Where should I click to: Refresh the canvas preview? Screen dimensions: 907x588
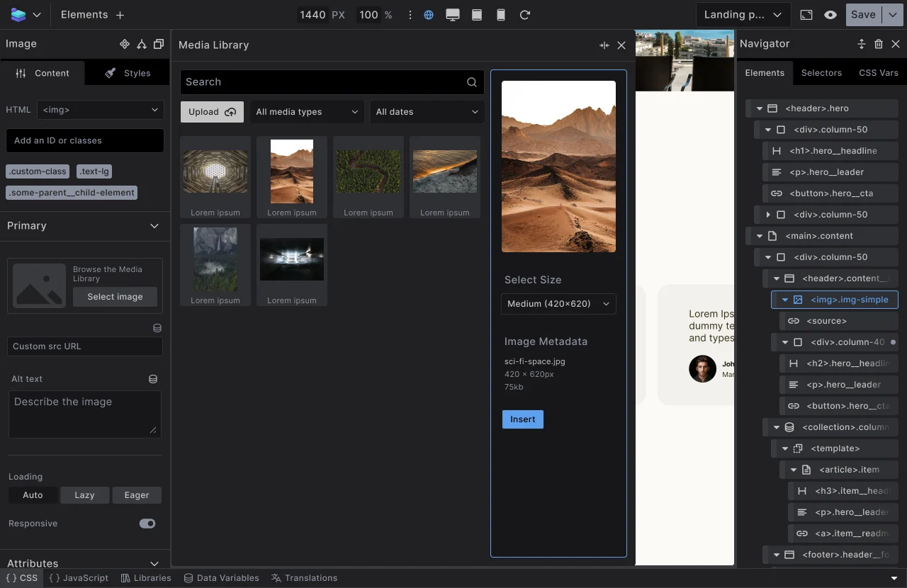coord(525,14)
